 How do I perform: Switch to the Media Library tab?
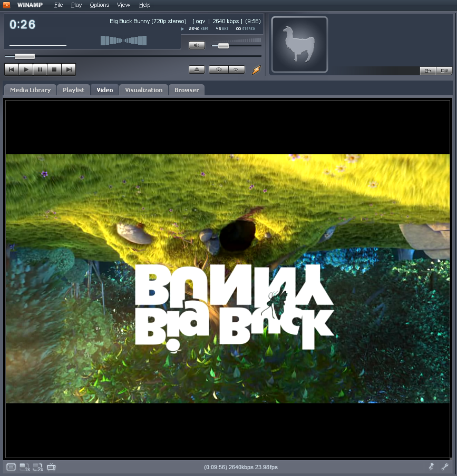[x=30, y=90]
